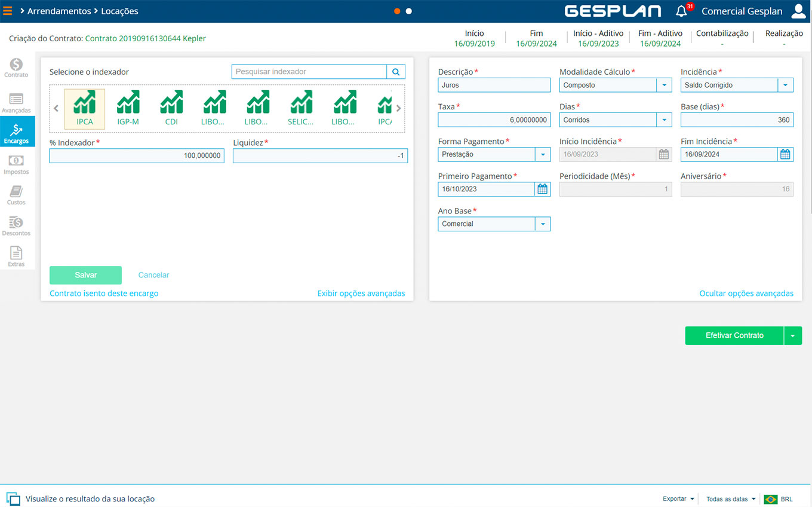Open the Fim Incidência calendar picker

pos(785,154)
